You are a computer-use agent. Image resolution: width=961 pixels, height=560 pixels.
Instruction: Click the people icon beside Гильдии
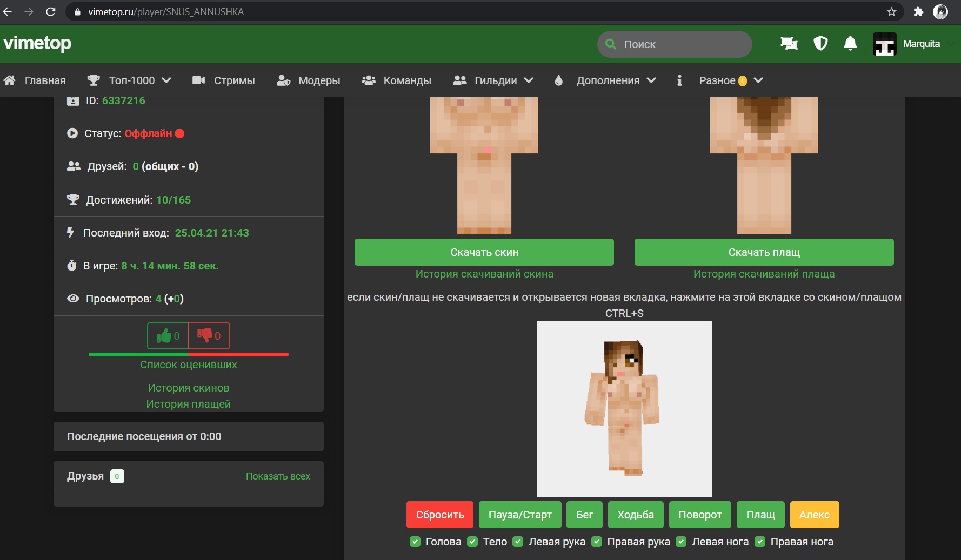click(460, 80)
